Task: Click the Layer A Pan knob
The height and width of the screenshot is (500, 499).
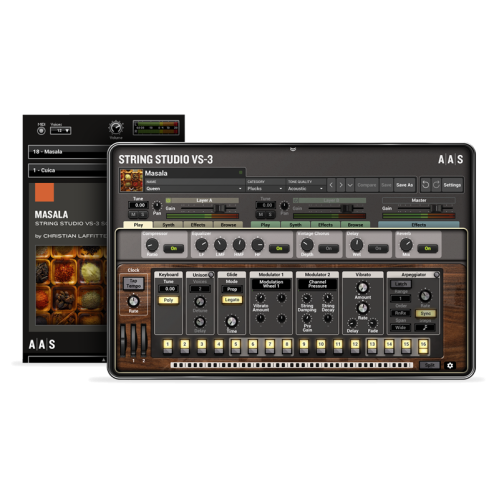Action: click(157, 205)
